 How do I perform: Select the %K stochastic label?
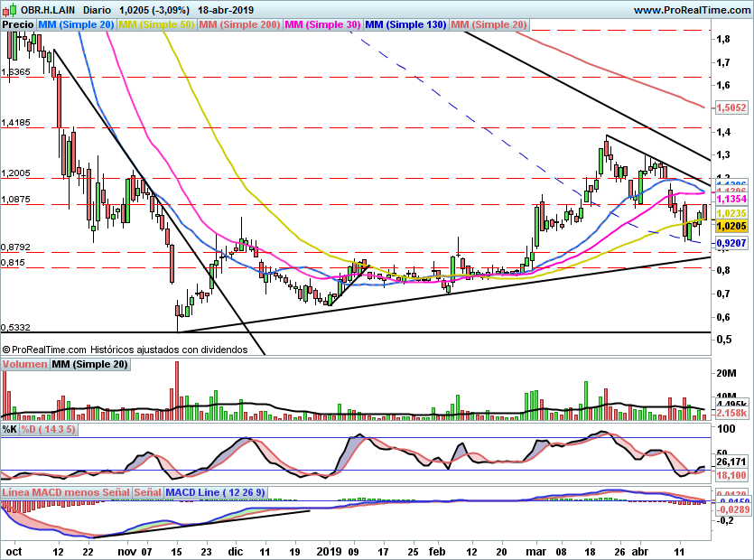point(10,429)
